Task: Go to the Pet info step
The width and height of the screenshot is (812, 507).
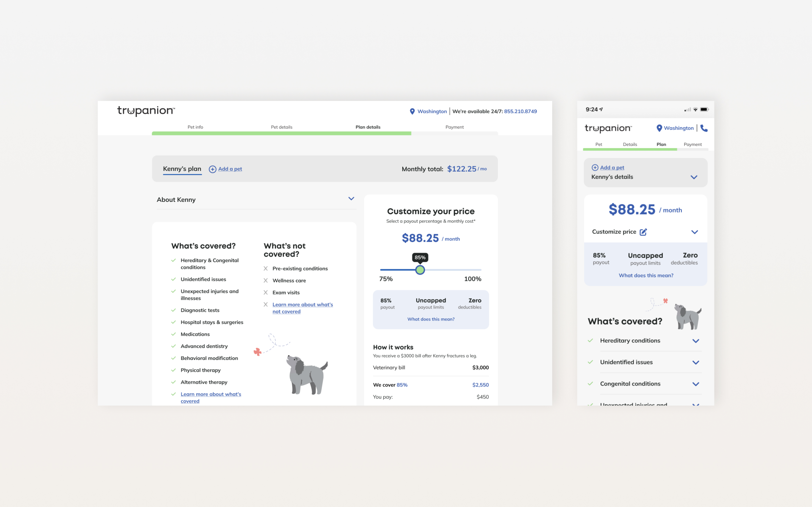Action: 195,127
